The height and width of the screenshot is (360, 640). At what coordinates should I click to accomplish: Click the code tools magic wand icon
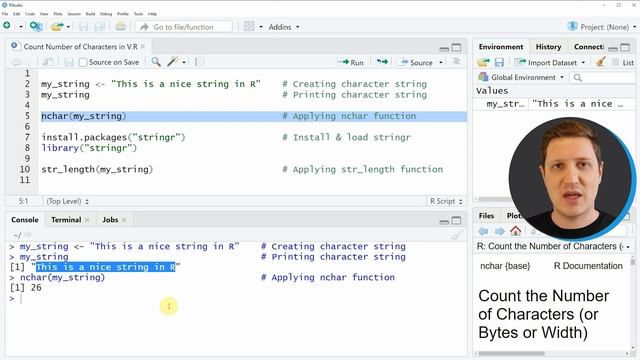(x=173, y=62)
